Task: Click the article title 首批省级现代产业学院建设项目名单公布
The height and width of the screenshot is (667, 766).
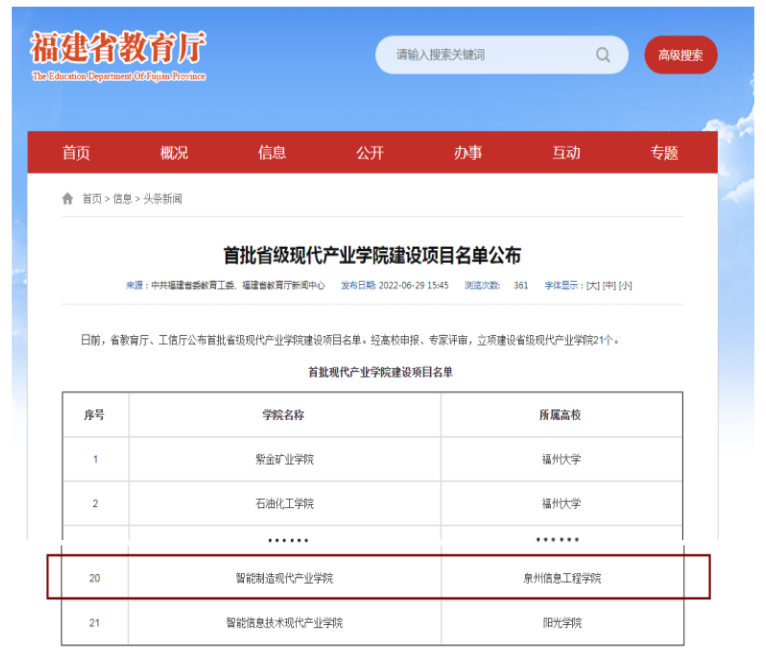Action: pyautogui.click(x=372, y=255)
